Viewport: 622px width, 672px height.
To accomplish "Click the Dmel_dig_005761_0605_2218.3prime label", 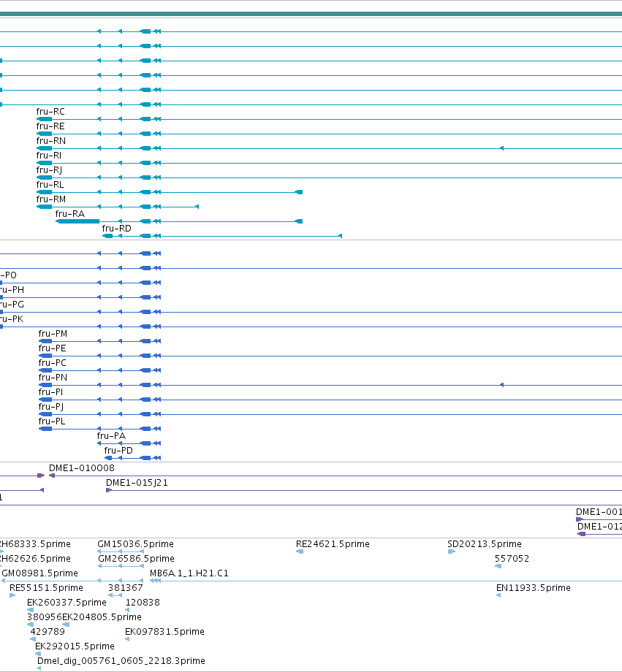I will coord(121,660).
